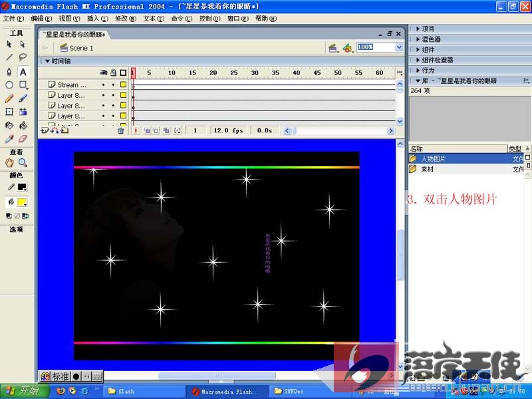Toggle lock on all layers via padlock header

click(114, 72)
